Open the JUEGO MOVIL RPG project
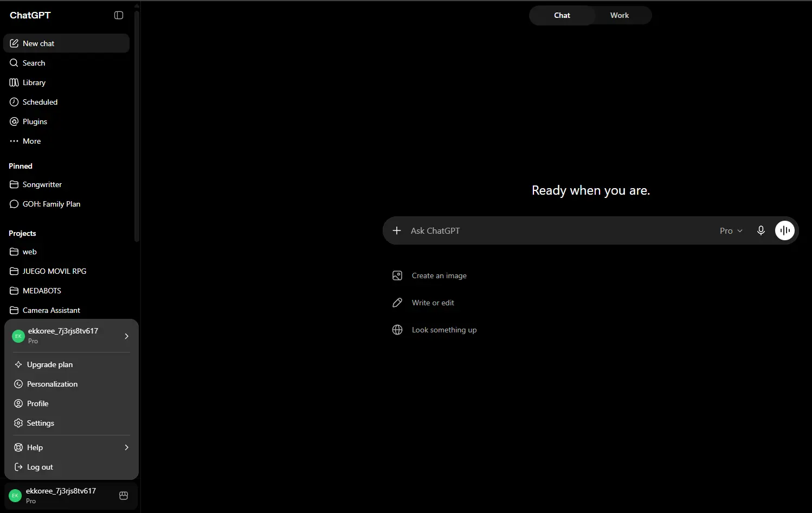Image resolution: width=812 pixels, height=513 pixels. [x=66, y=271]
